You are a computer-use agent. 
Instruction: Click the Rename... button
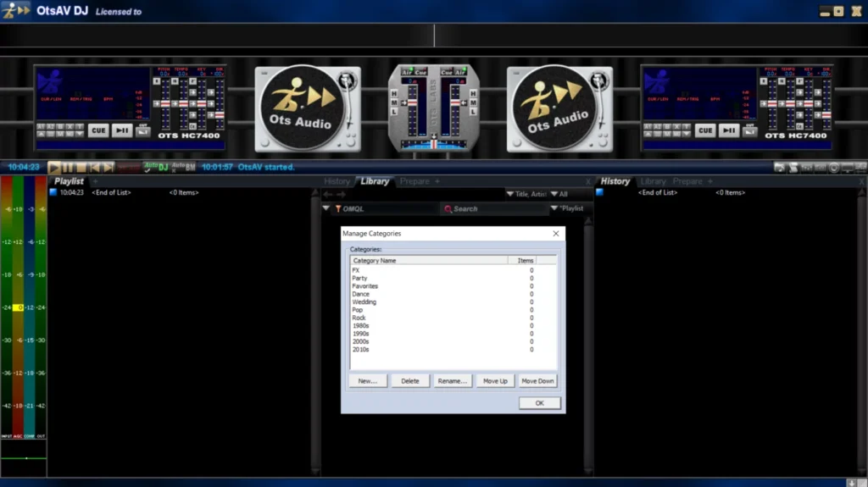[453, 381]
